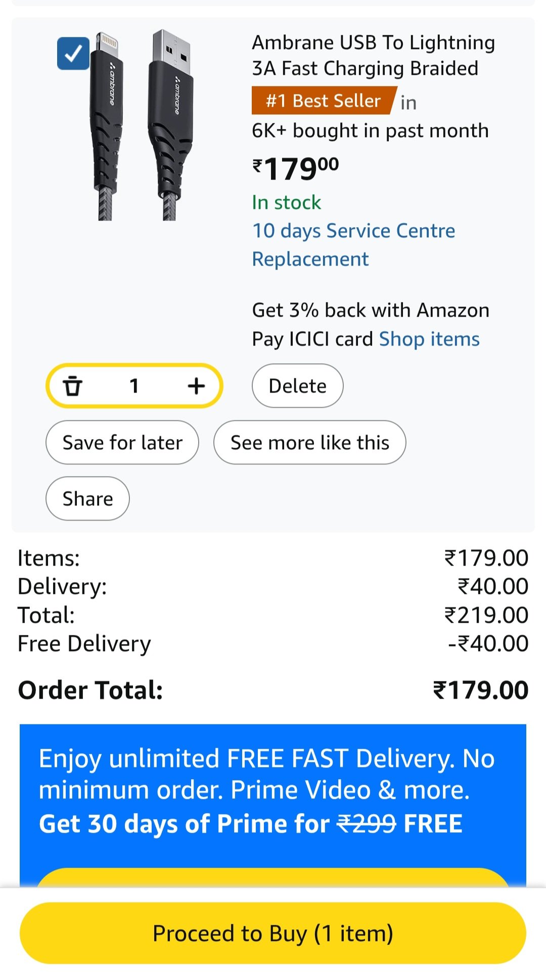Tap the #1 Best Seller badge

[x=324, y=101]
